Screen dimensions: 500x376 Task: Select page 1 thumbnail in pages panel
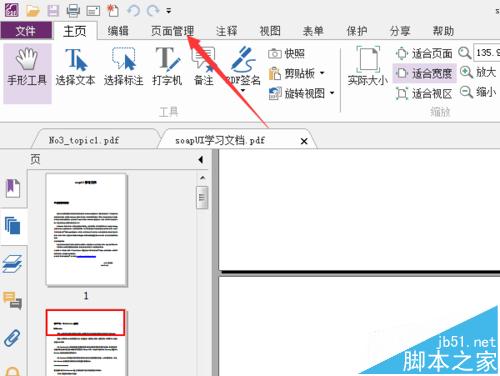click(x=86, y=230)
